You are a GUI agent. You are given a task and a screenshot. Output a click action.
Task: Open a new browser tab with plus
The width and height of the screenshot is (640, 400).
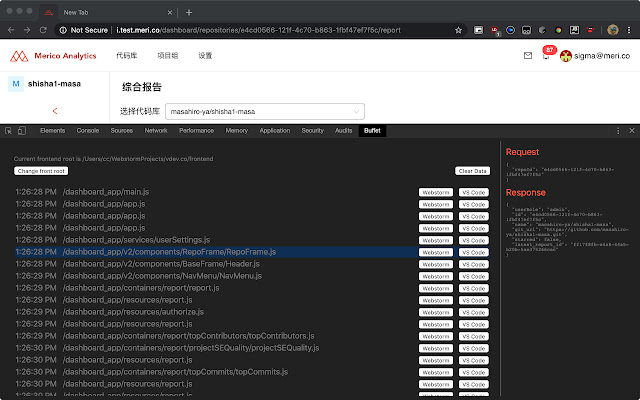click(189, 13)
